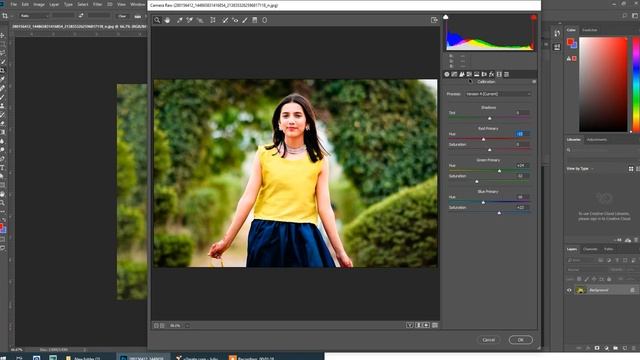
Task: Click the Blue Primary Saturation slider handle
Action: point(499,213)
